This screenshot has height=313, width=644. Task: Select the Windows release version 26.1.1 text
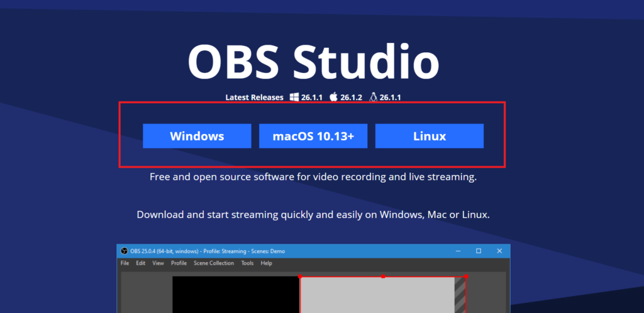point(312,98)
